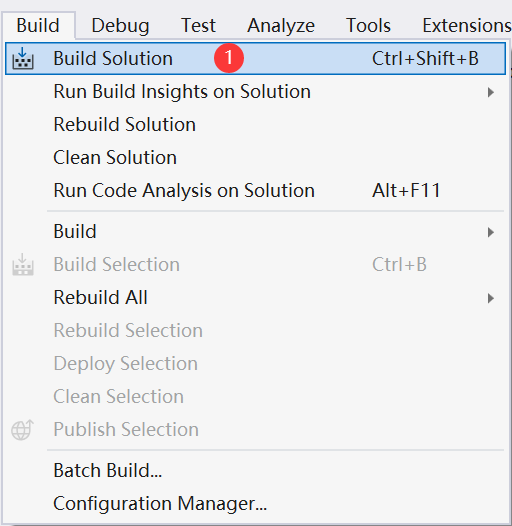Click the grayed Build Selection icon
Image resolution: width=512 pixels, height=526 pixels.
point(23,264)
